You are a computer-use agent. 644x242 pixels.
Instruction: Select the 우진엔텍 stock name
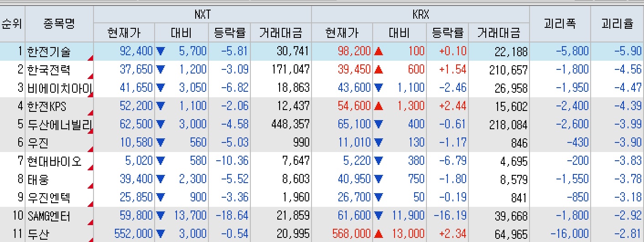click(x=48, y=198)
